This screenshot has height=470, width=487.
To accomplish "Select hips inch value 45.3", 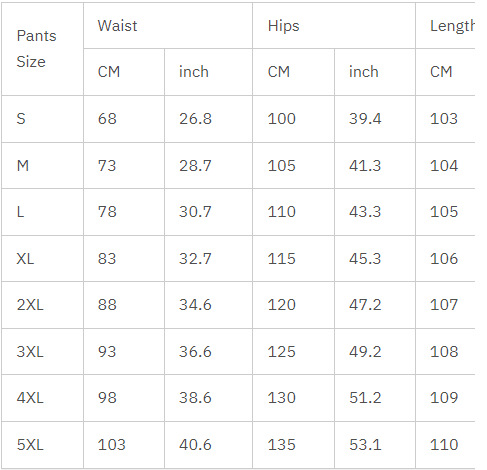I will point(365,259).
